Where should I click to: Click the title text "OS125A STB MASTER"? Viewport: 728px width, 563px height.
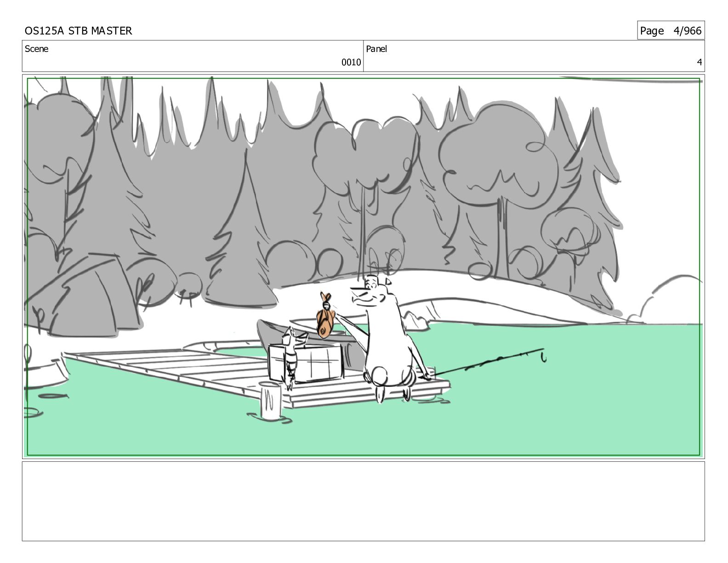78,31
